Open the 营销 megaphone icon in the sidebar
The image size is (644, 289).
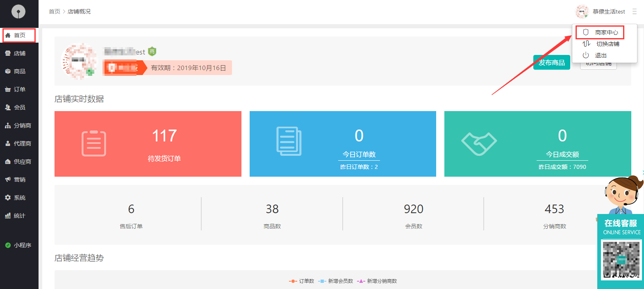(x=8, y=180)
